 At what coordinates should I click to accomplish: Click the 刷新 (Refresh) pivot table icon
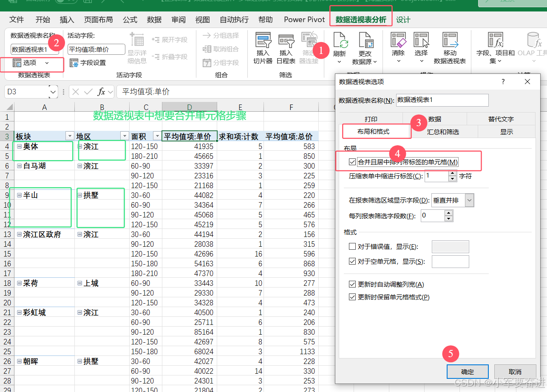pyautogui.click(x=340, y=41)
